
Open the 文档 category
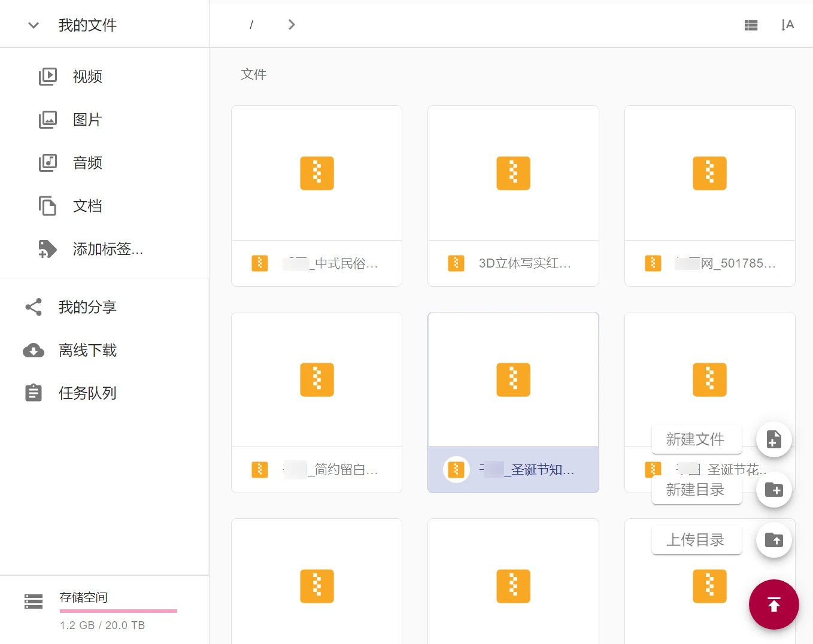(x=87, y=206)
